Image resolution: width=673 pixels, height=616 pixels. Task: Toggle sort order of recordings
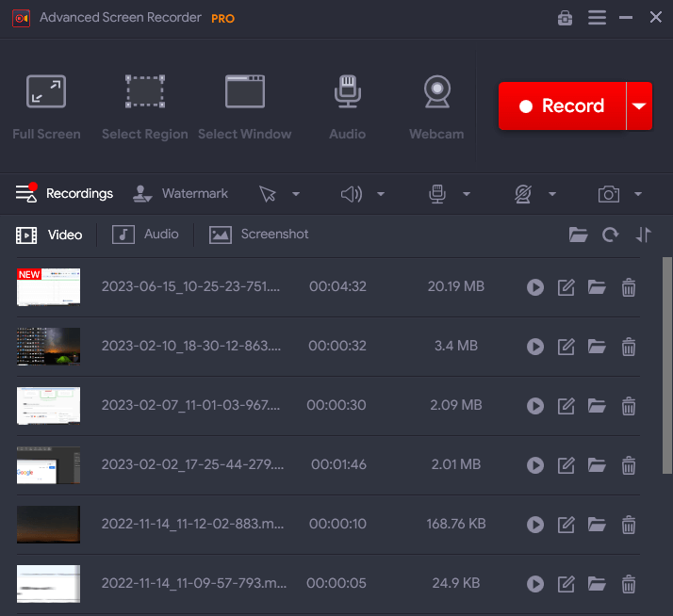click(643, 235)
